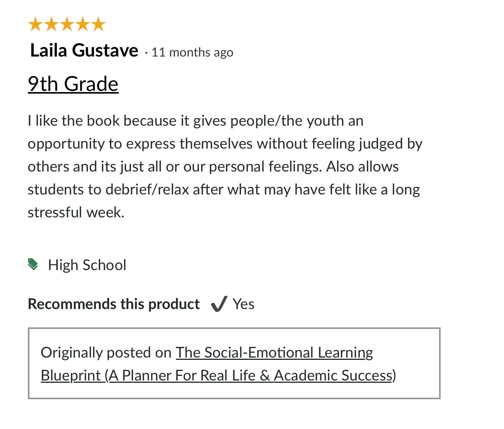The image size is (504, 429).
Task: Click the "Originally posted on" text
Action: 106,352
